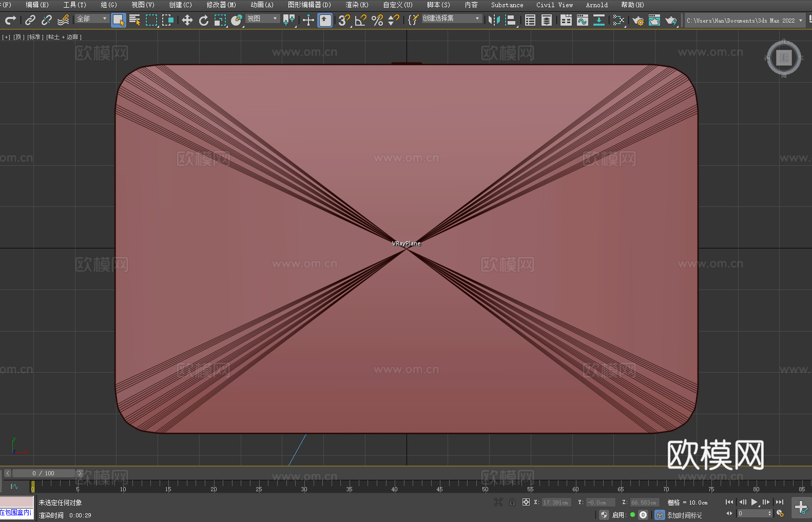Toggle Window/Crossing selection mode

(x=168, y=20)
